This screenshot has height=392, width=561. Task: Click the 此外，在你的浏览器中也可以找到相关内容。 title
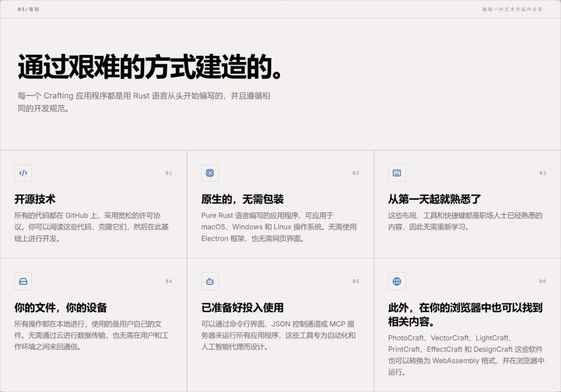(465, 315)
